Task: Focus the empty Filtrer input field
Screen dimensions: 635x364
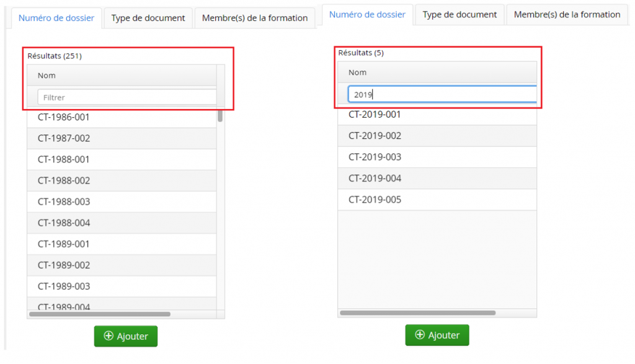Action: (127, 97)
